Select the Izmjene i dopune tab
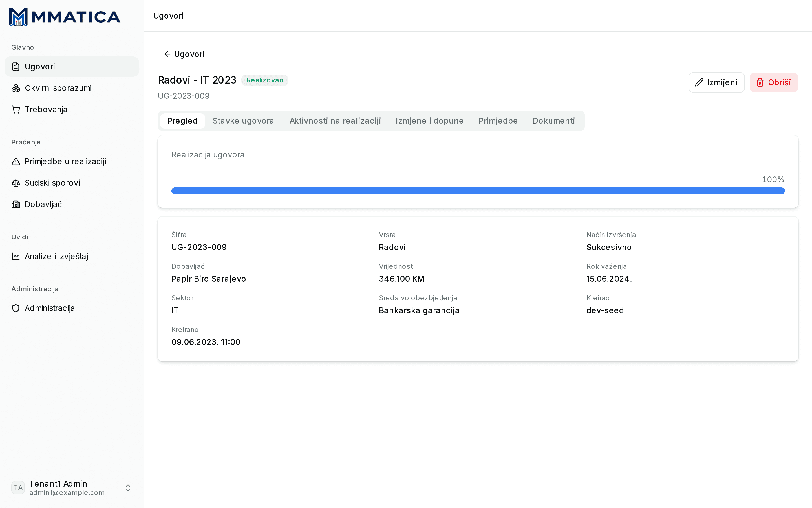The height and width of the screenshot is (508, 812). click(429, 121)
